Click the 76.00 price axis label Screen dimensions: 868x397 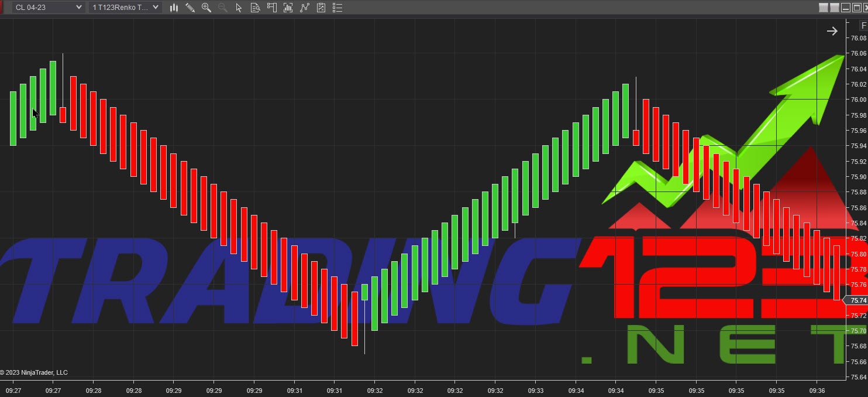[x=859, y=100]
